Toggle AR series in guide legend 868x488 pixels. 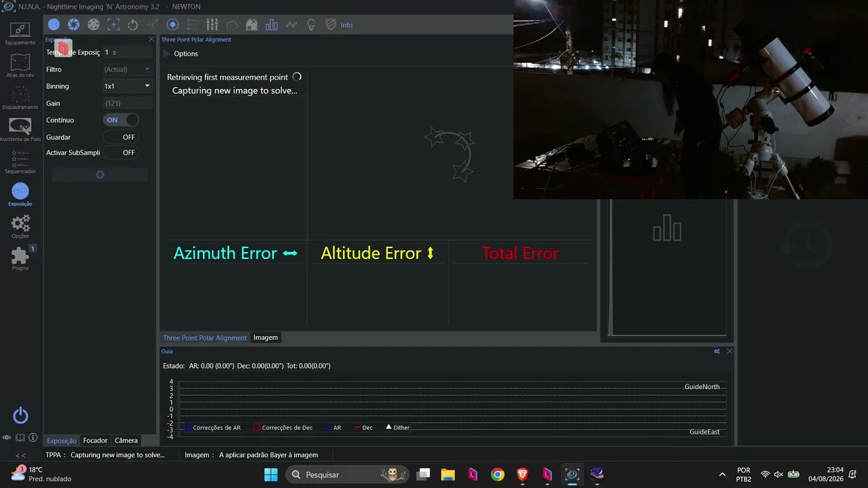pos(334,428)
